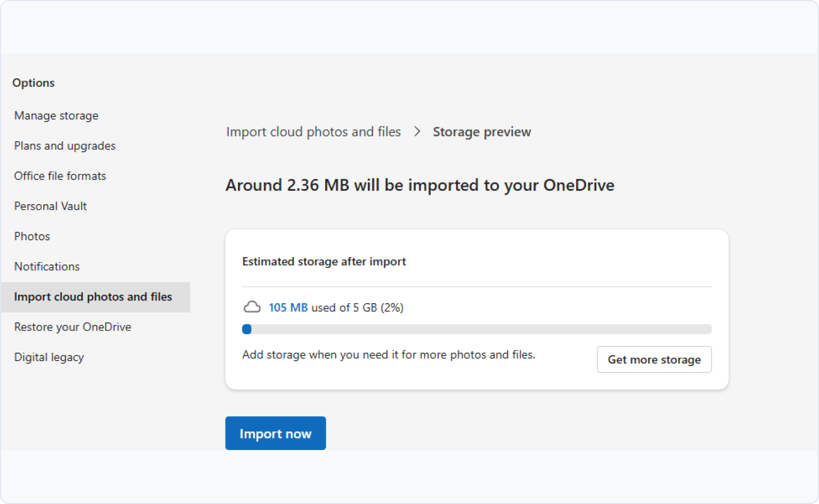
Task: Open Digital legacy settings
Action: coord(49,357)
